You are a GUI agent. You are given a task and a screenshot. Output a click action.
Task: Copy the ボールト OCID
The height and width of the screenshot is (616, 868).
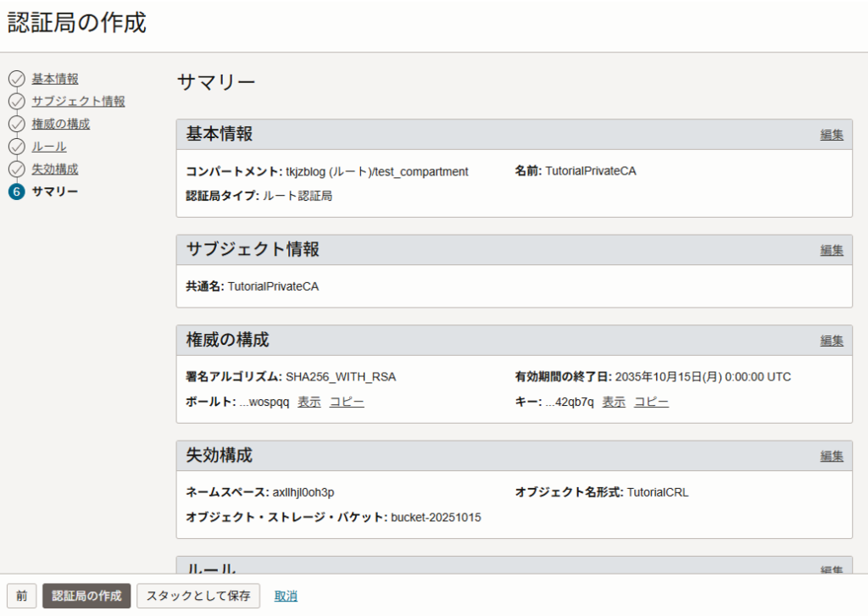pyautogui.click(x=347, y=402)
